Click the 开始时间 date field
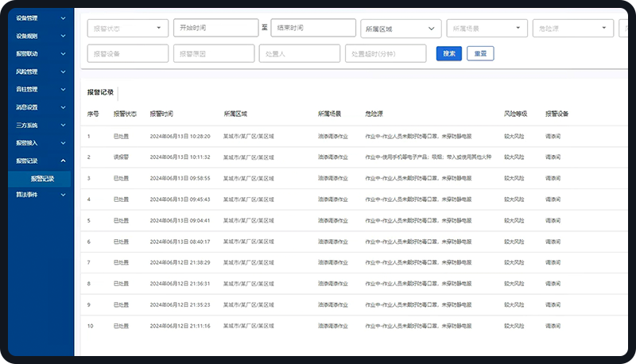The image size is (636, 364). (215, 28)
